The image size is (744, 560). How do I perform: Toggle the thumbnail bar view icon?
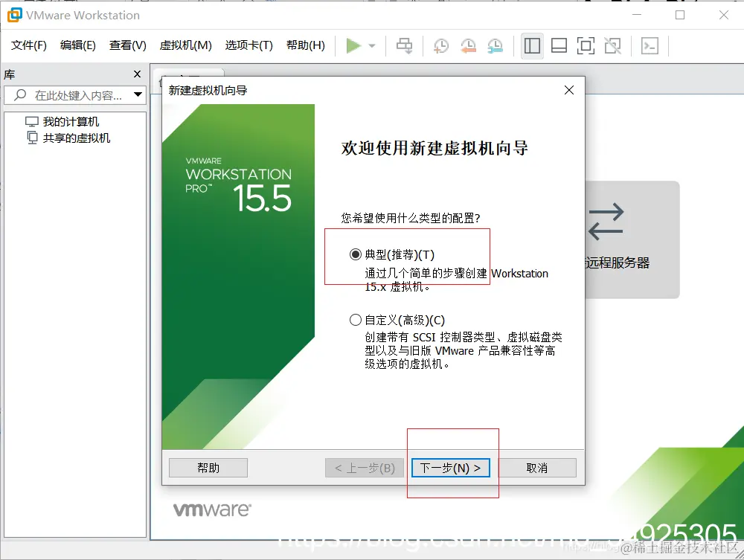(x=559, y=46)
